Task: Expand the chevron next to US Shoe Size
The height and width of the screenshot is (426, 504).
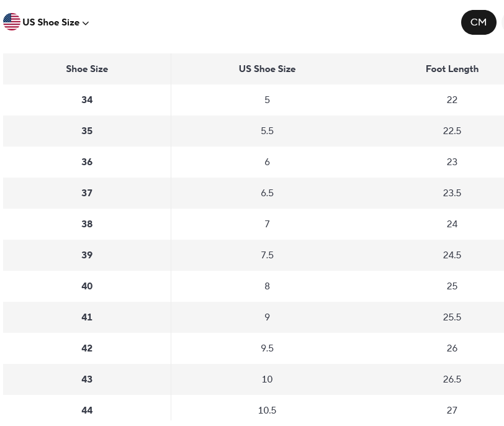Action: point(86,23)
